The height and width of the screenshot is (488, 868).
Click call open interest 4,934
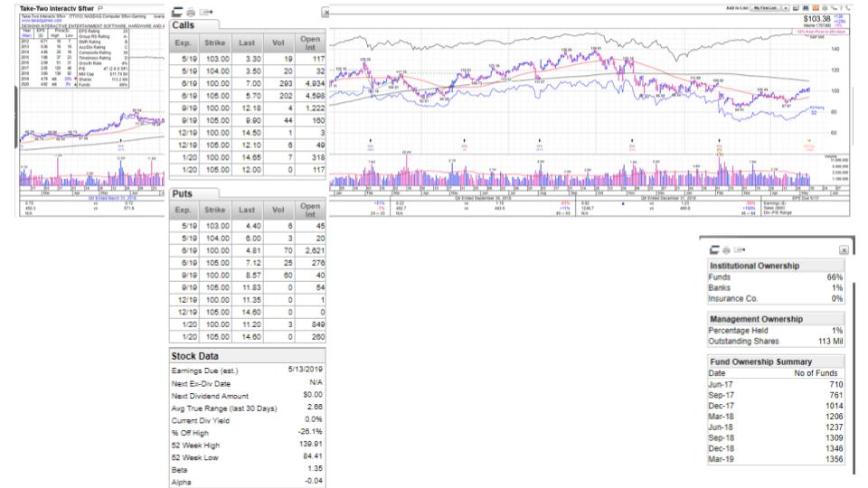point(315,83)
